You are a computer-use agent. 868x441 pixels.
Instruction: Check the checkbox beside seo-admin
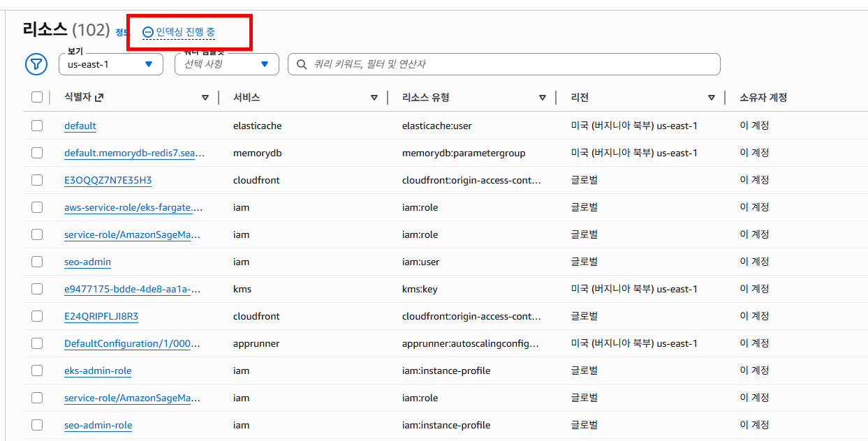coord(37,261)
